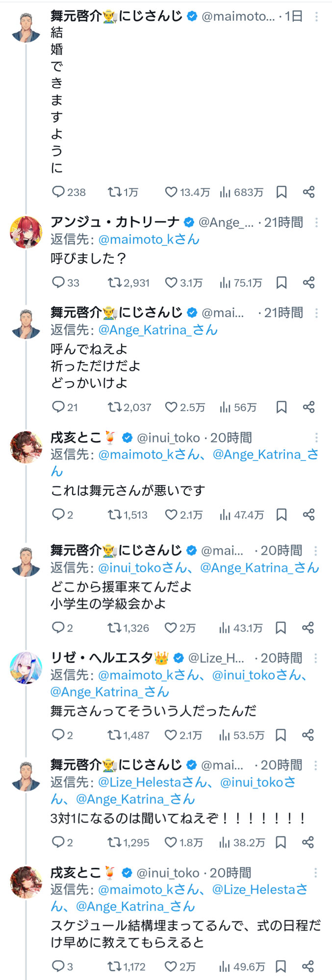Viewport: 332px width, 980px height.
Task: View analytics showing 56万 views
Action: 238,407
